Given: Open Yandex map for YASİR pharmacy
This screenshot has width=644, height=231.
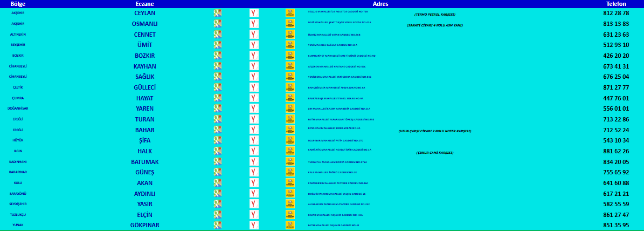Looking at the screenshot, I should pyautogui.click(x=254, y=204).
